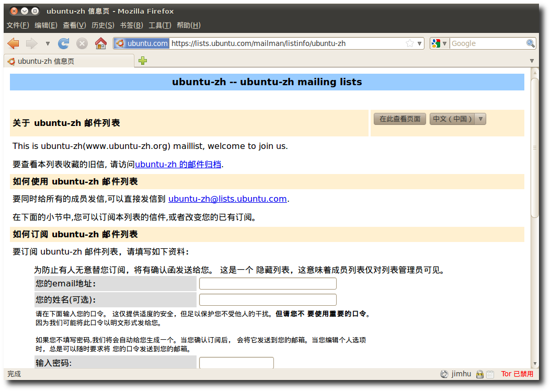The width and height of the screenshot is (551, 392).
Task: Click the 完成 status bar text
Action: click(x=14, y=374)
